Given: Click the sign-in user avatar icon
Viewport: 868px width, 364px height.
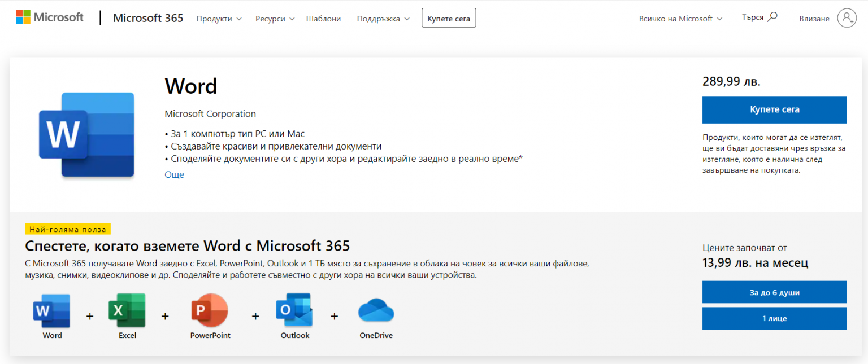Looking at the screenshot, I should (847, 18).
